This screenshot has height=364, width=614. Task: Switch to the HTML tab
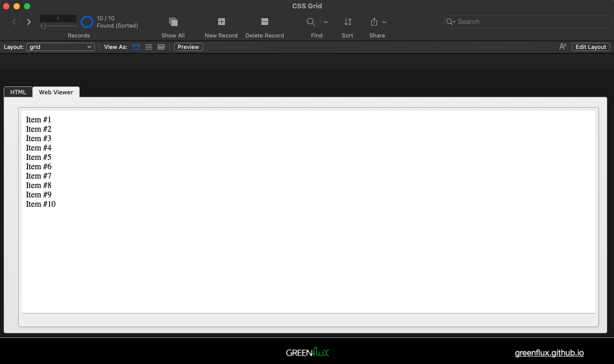[18, 92]
